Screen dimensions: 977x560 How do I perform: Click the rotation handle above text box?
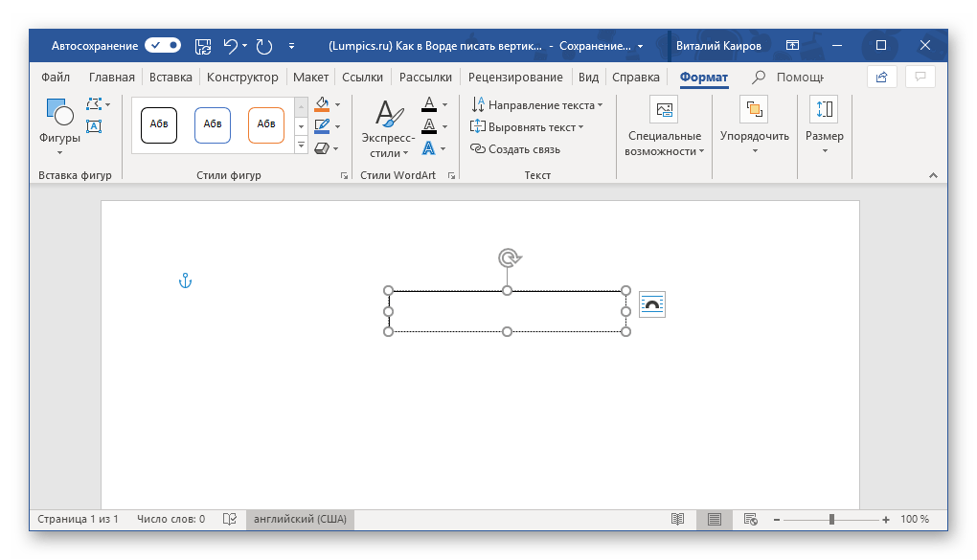[x=509, y=258]
